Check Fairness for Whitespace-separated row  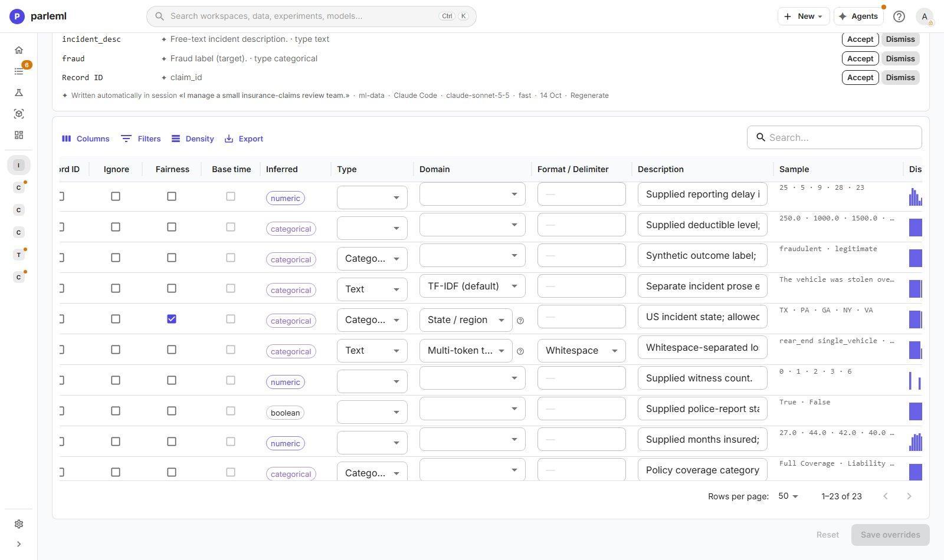[x=172, y=350]
